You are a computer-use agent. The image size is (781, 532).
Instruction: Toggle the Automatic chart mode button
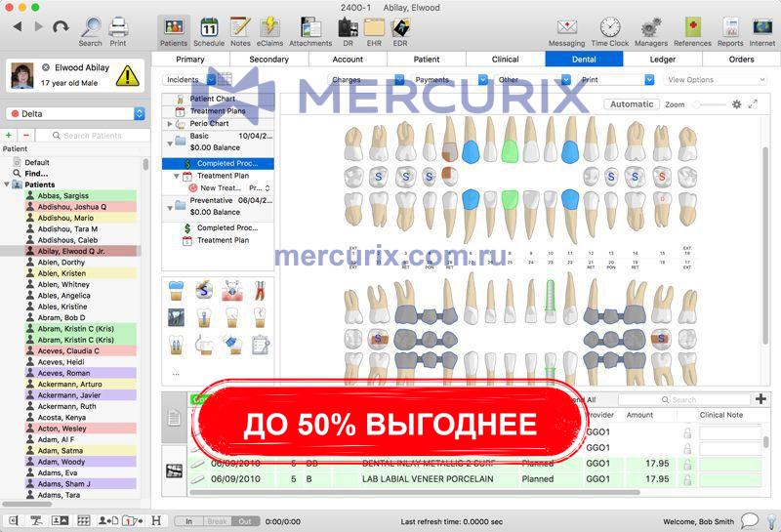click(632, 104)
